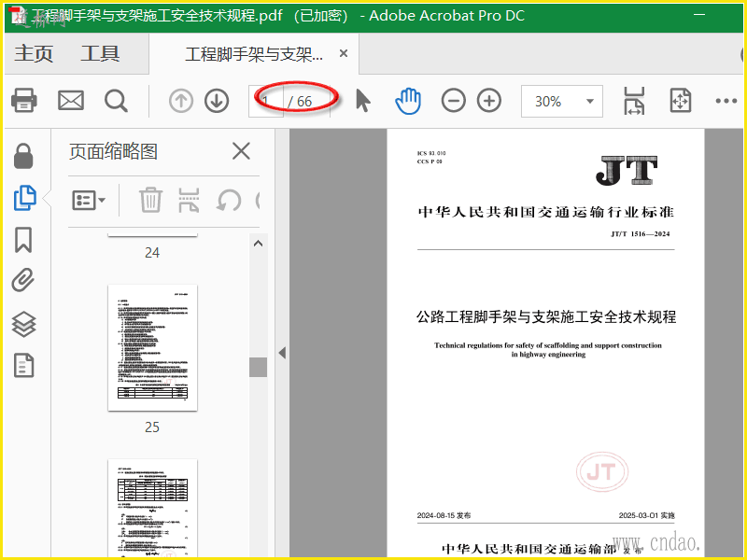The height and width of the screenshot is (560, 747).
Task: Open the search magnifier tool
Action: point(116,101)
